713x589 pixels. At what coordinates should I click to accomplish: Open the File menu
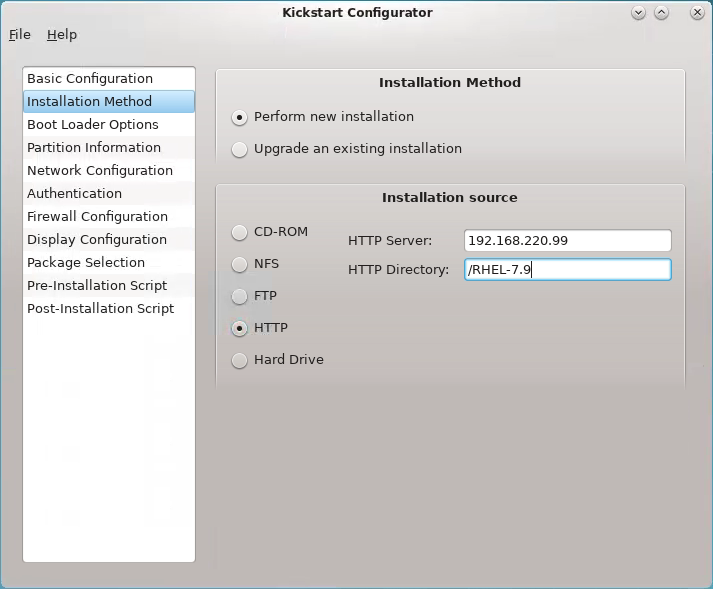tap(20, 35)
